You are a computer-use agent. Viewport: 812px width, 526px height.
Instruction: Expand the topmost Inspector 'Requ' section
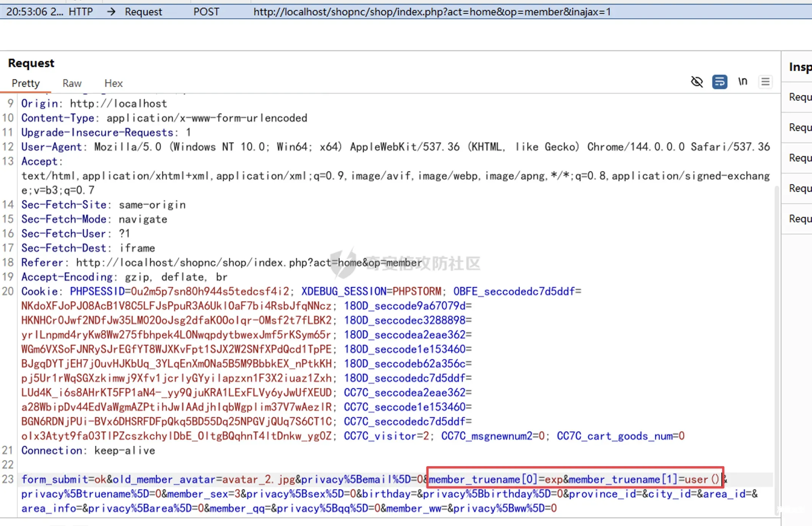click(800, 97)
